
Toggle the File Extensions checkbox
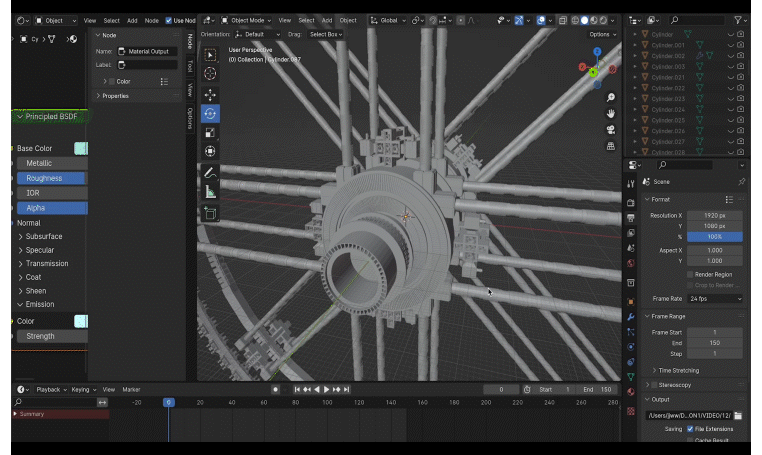pyautogui.click(x=690, y=429)
